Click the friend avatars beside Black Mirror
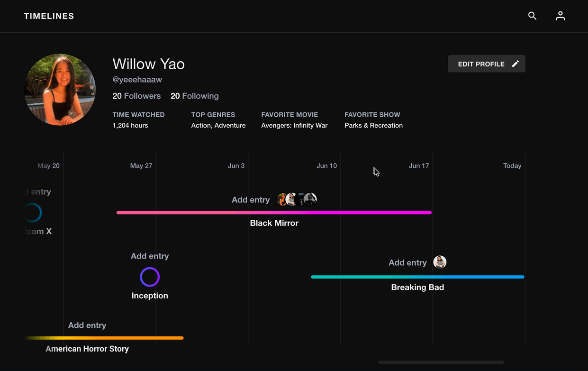Screen dimensions: 588x371 point(297,199)
